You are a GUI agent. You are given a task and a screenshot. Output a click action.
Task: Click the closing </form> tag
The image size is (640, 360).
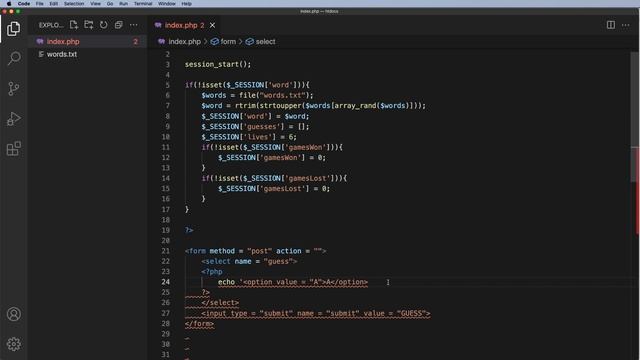pos(199,324)
